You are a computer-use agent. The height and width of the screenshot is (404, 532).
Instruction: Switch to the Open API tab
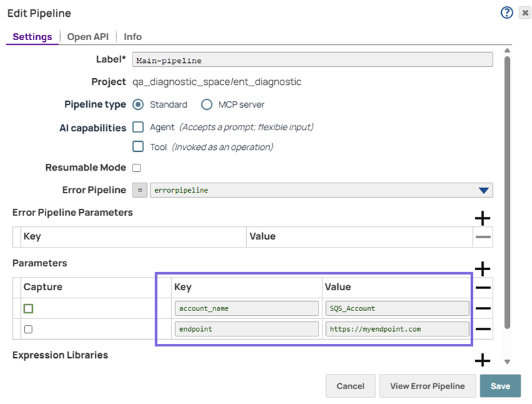click(x=88, y=37)
